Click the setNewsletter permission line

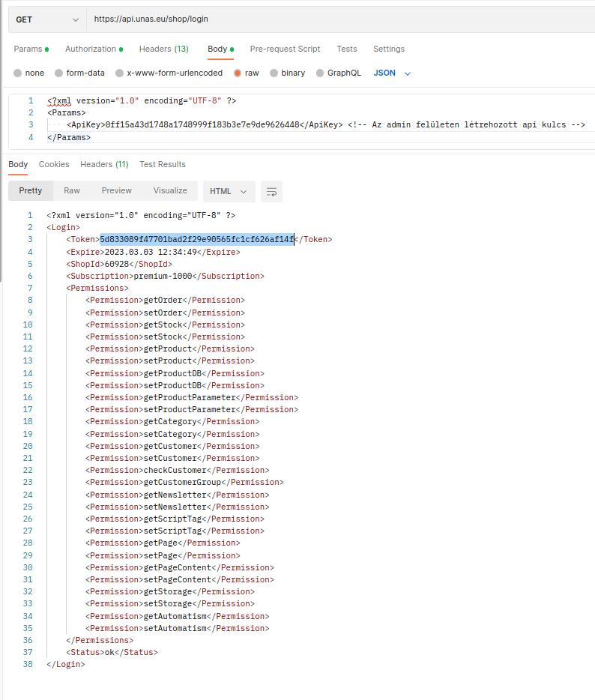point(177,507)
